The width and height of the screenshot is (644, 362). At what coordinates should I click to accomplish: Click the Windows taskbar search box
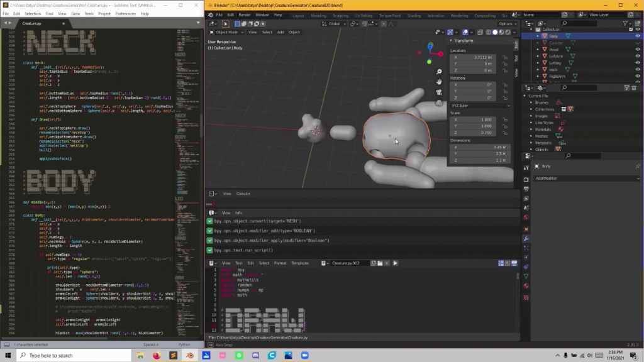click(74, 356)
